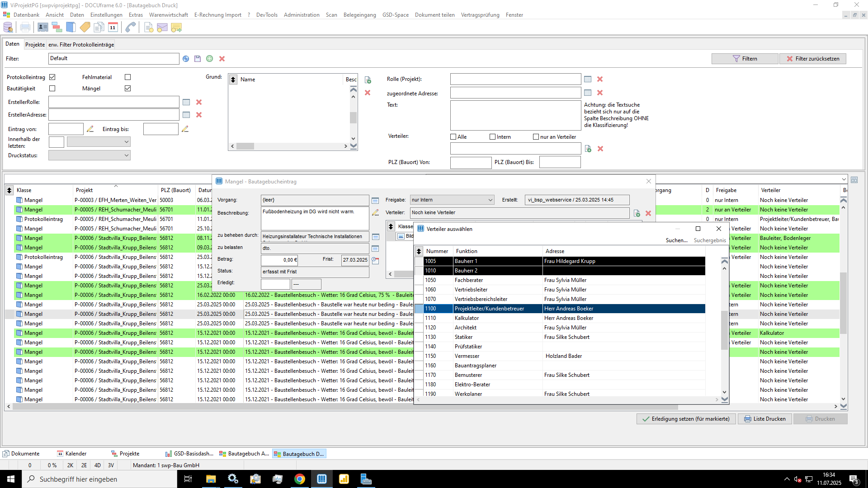The width and height of the screenshot is (868, 488).
Task: Click the copy documents toolbar icon
Action: coord(99,28)
